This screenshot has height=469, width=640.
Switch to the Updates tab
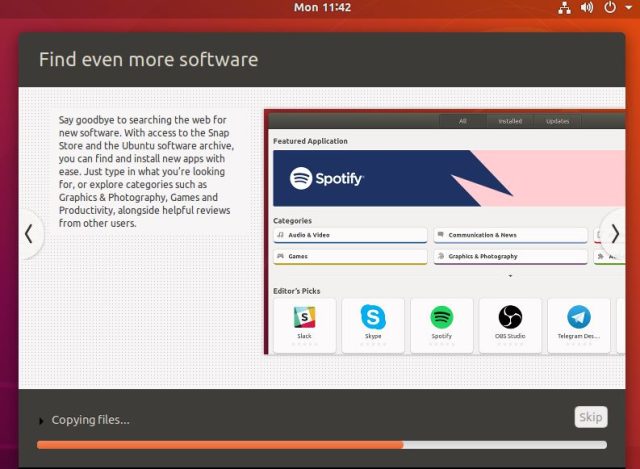pos(557,121)
